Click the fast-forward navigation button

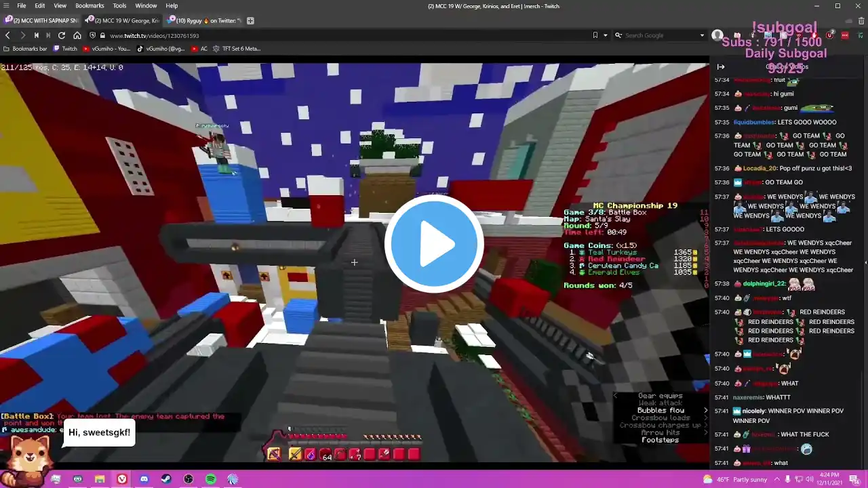(48, 35)
